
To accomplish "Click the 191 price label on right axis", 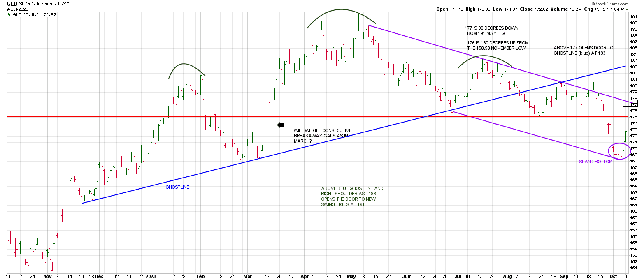I will coord(634,17).
